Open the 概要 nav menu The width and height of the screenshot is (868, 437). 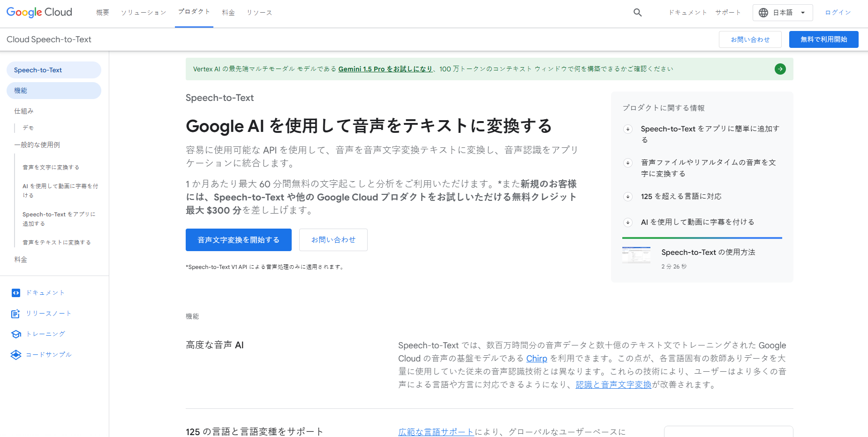pos(103,13)
